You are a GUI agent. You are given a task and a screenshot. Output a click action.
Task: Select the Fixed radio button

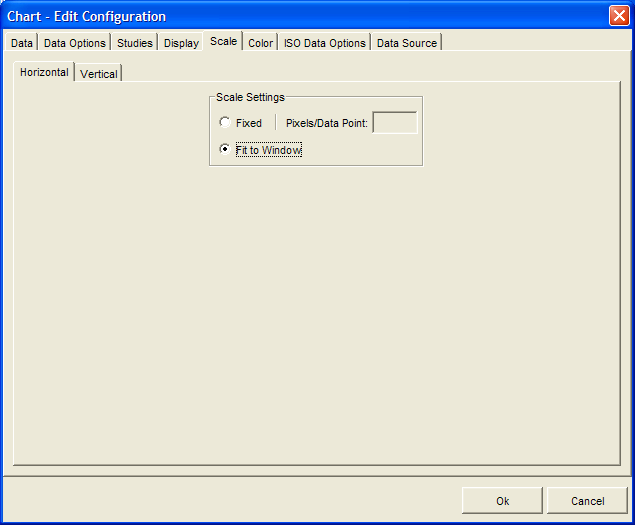coord(225,123)
